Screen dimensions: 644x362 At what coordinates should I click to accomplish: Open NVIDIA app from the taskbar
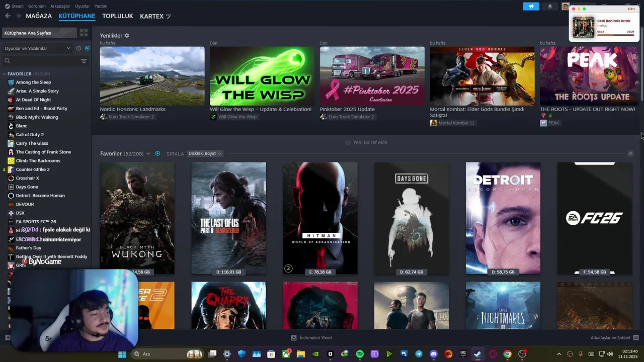tap(315, 354)
